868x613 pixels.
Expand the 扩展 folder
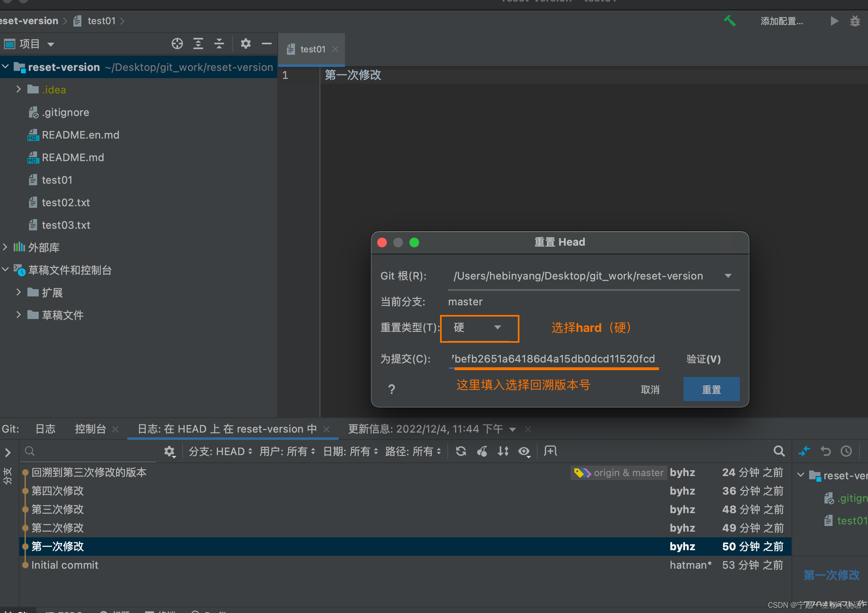point(19,292)
